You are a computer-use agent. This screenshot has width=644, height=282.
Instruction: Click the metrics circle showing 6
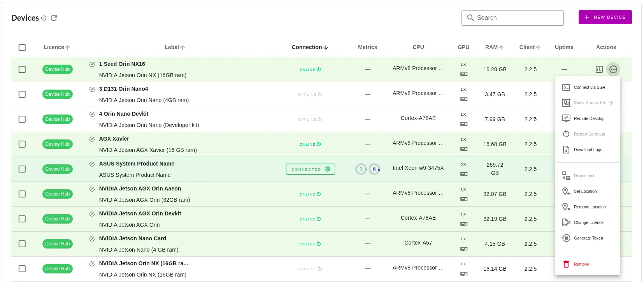pyautogui.click(x=374, y=169)
